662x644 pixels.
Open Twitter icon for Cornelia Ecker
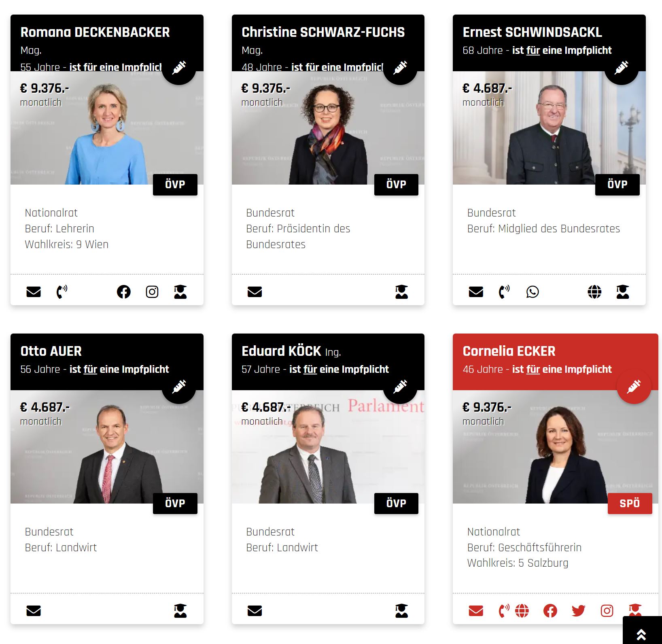(x=579, y=611)
